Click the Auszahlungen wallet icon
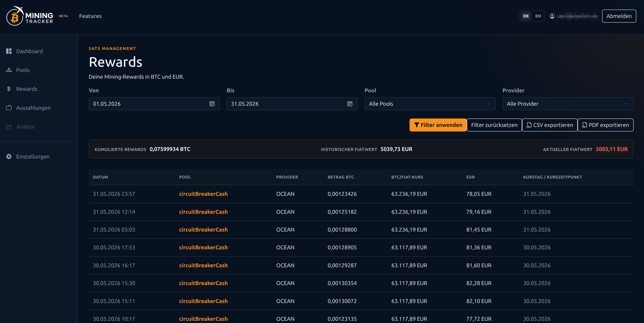Viewport: 644px width, 323px height. [9, 108]
